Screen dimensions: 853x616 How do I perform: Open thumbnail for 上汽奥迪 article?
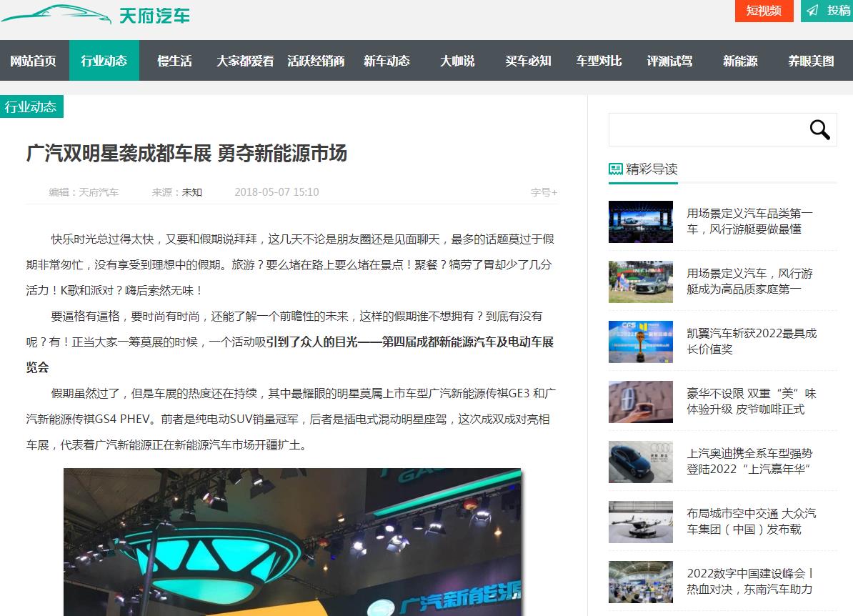coord(641,462)
